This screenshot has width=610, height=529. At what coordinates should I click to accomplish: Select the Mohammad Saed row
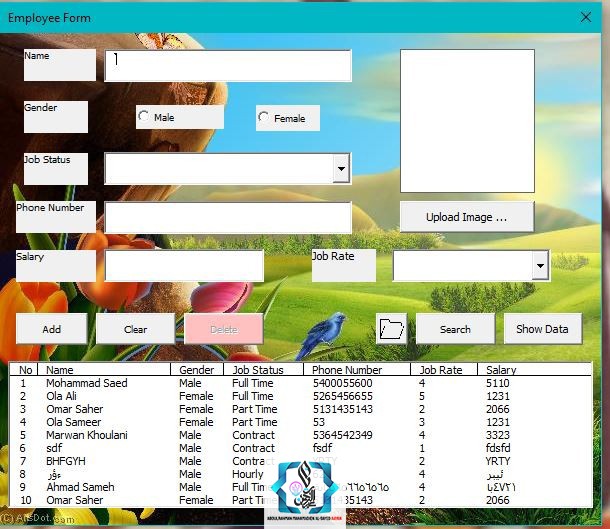point(87,383)
